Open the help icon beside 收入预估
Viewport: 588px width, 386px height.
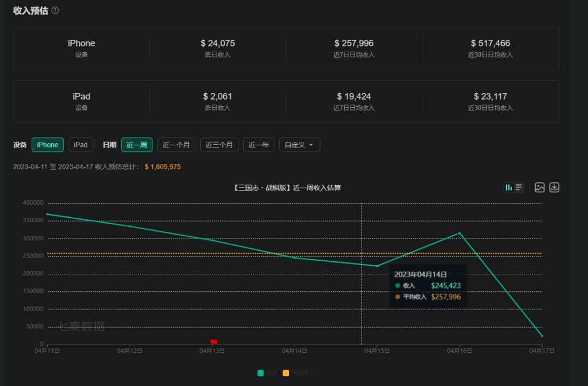55,10
